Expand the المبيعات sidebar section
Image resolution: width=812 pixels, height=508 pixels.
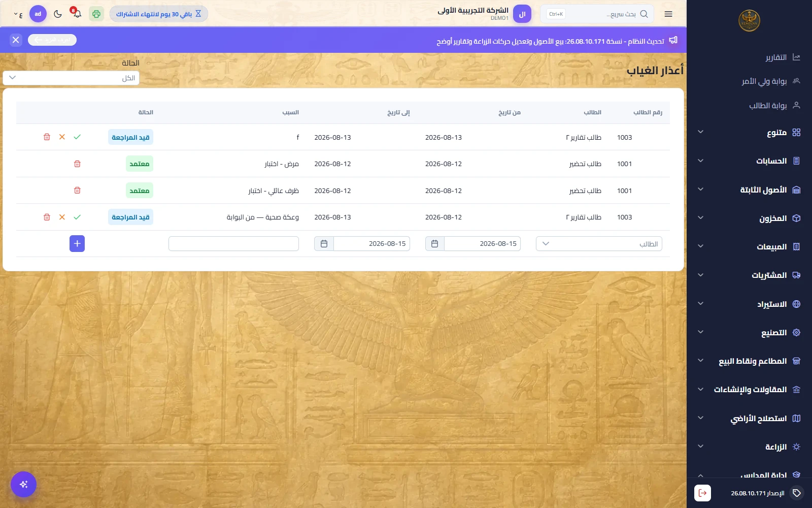click(749, 246)
